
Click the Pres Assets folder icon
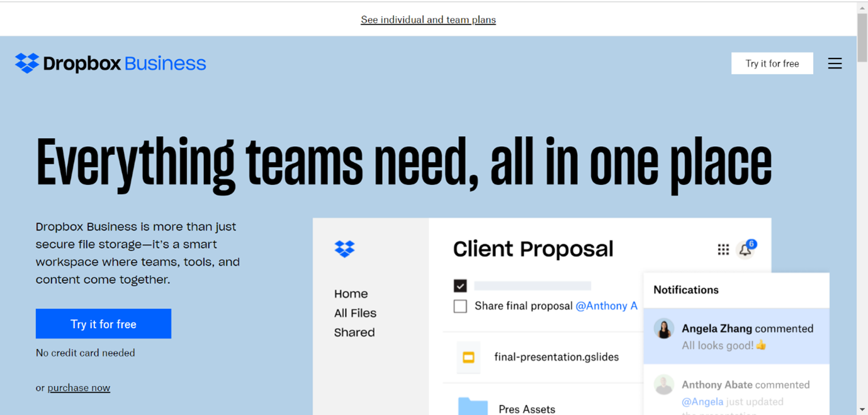pyautogui.click(x=473, y=406)
